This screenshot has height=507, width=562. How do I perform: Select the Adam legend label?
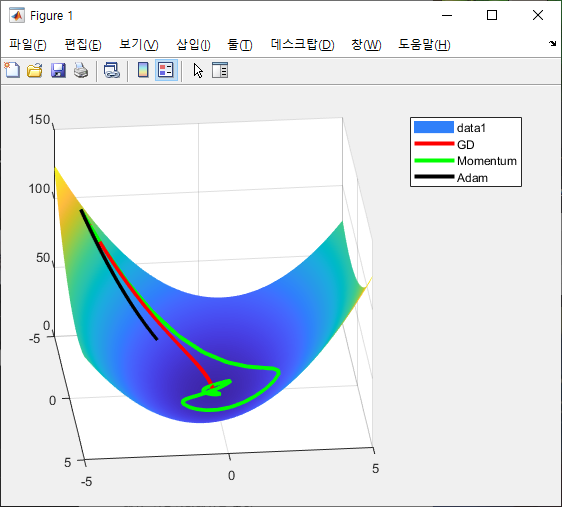[x=472, y=178]
